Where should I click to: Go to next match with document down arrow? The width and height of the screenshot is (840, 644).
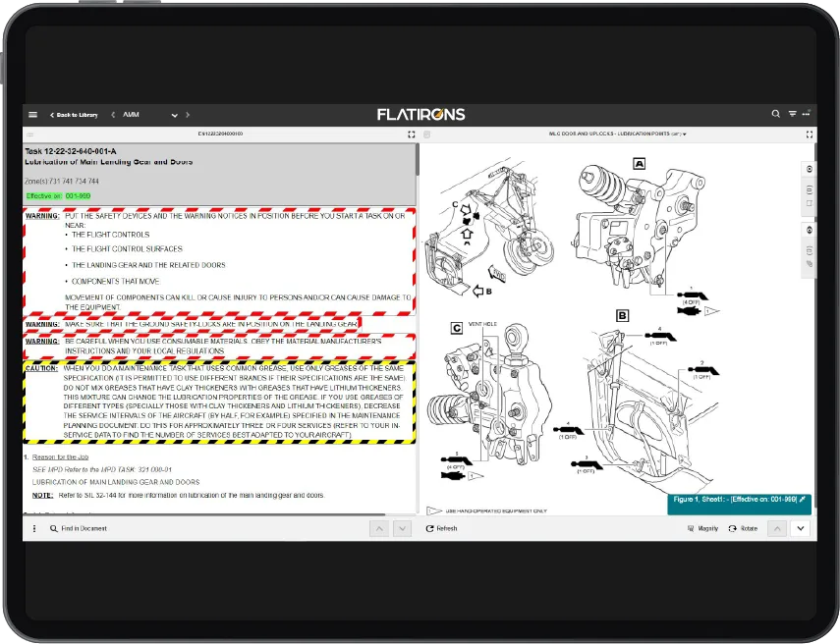pyautogui.click(x=403, y=529)
